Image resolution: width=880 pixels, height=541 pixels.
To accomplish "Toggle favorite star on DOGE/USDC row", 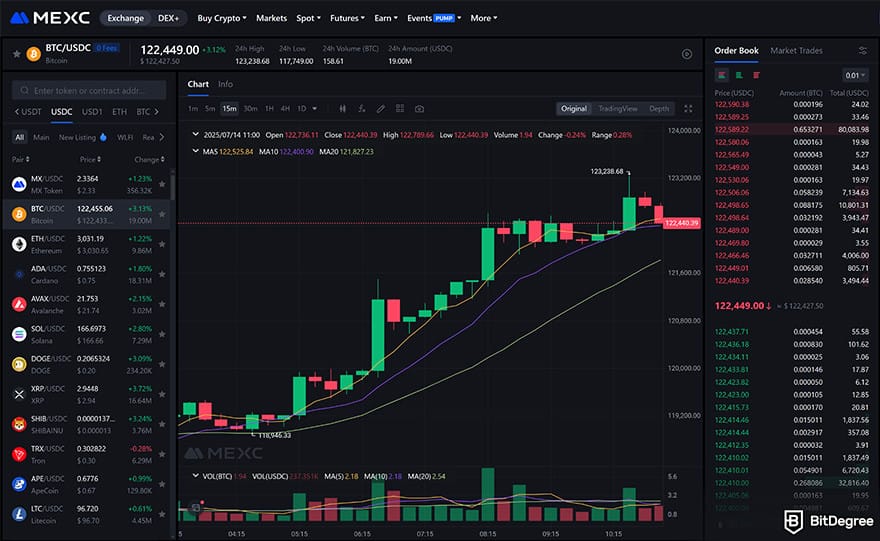I will (162, 364).
